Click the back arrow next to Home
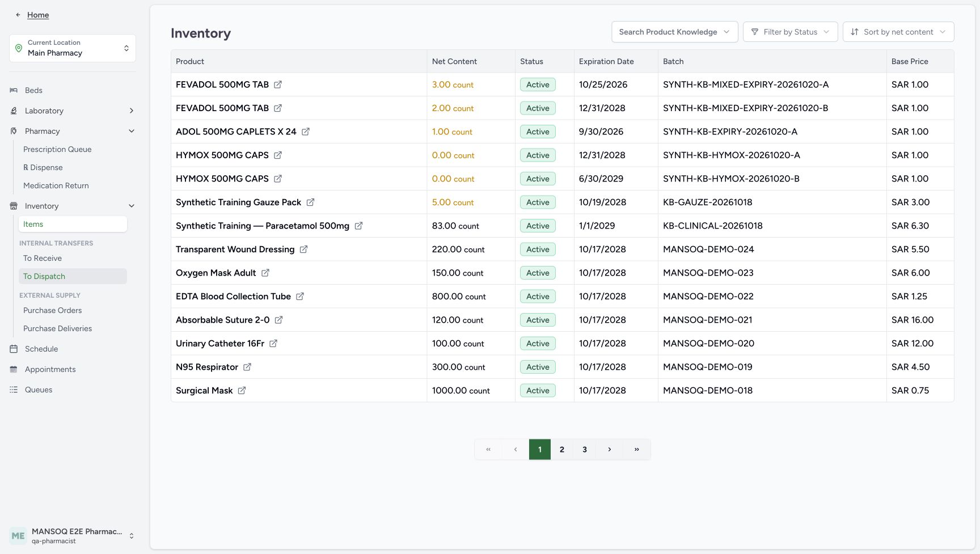This screenshot has height=554, width=980. 18,15
